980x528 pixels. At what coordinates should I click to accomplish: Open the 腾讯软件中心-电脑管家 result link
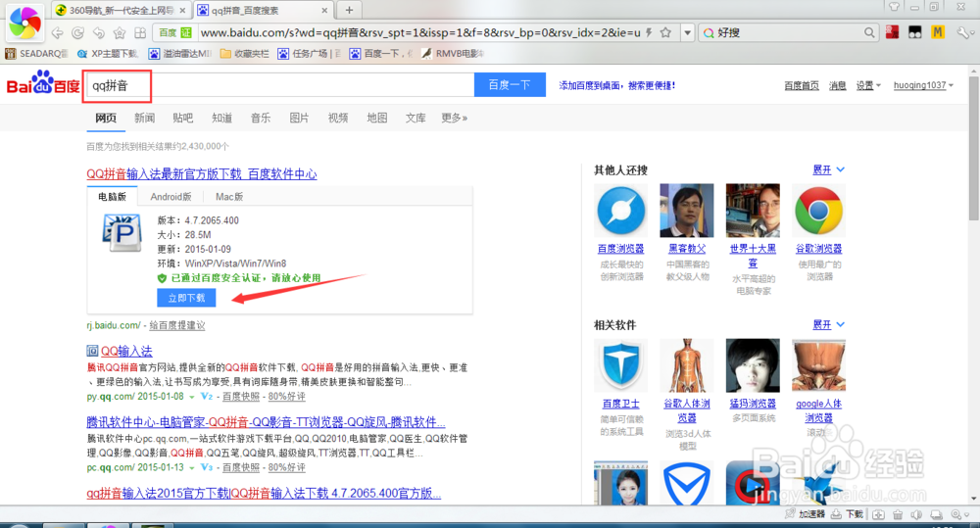point(266,422)
